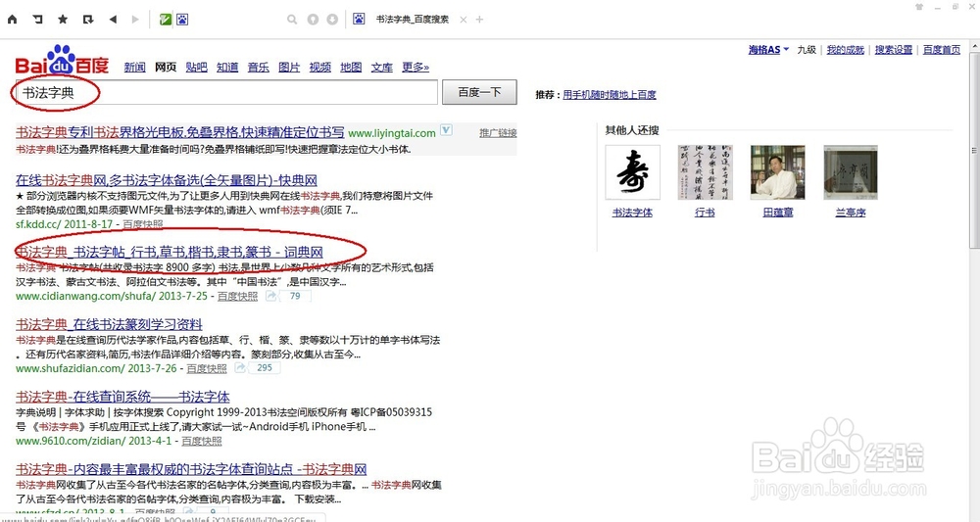Open the Baidu paw bookmark in toolbar

click(182, 20)
